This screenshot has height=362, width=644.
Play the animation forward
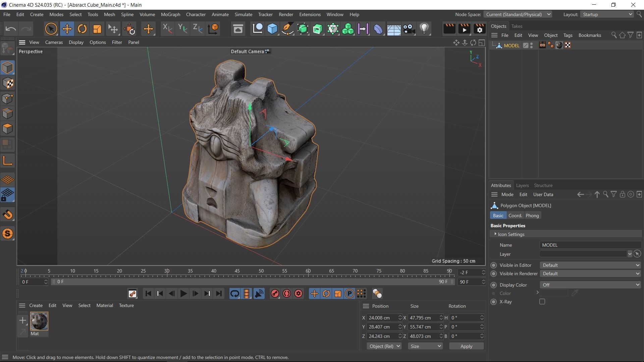183,294
